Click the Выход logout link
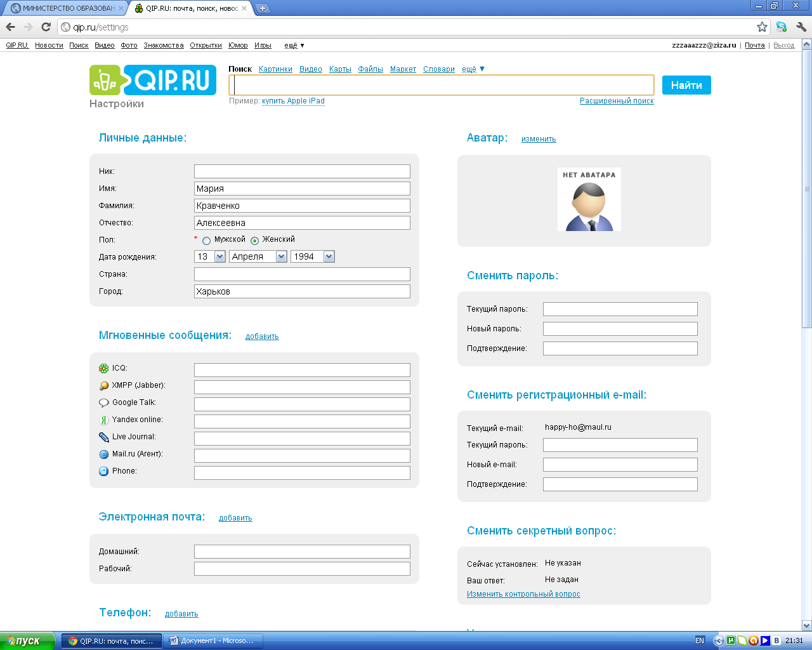 (x=783, y=45)
